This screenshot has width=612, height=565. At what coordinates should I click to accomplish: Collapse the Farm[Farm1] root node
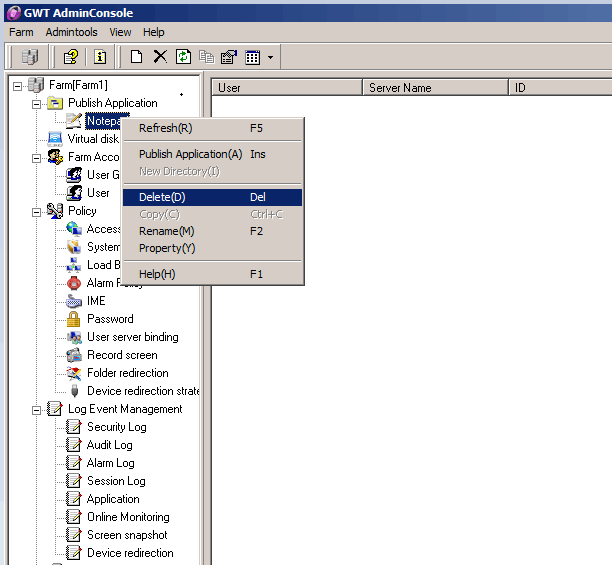[x=18, y=85]
